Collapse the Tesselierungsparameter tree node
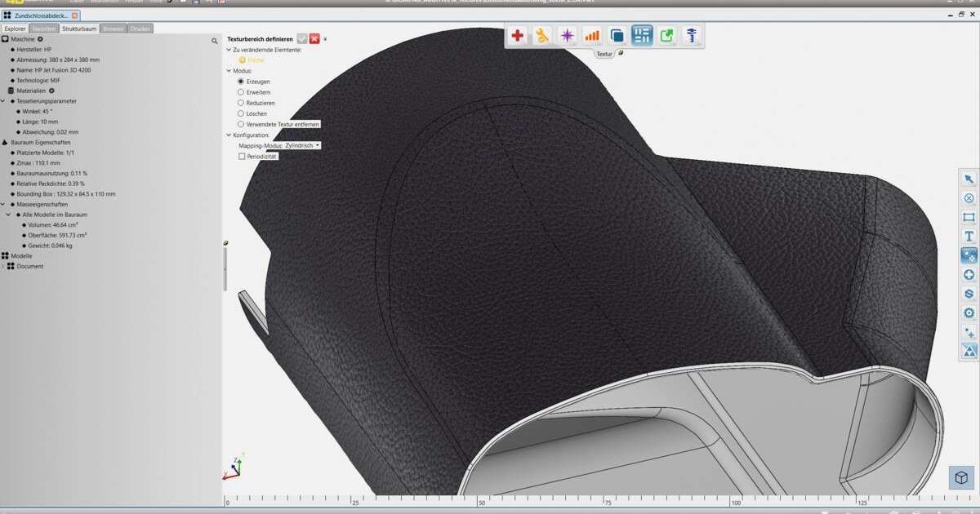The height and width of the screenshot is (514, 980). [x=3, y=101]
